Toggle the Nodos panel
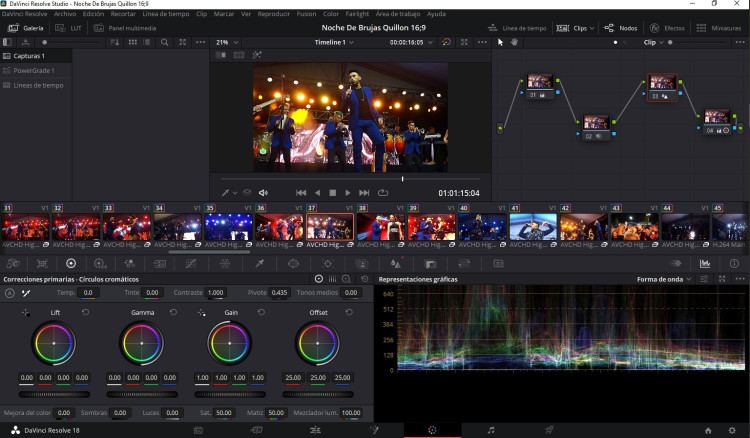This screenshot has height=438, width=750. [621, 28]
